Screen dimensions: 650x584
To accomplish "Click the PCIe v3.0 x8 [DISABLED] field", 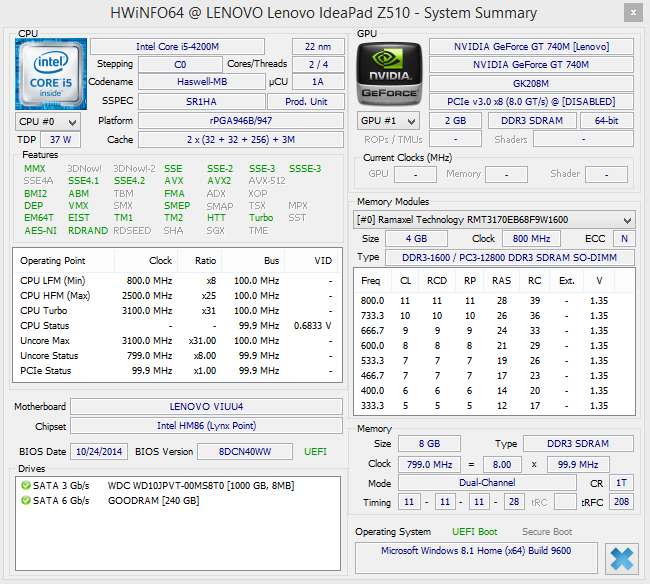I will pos(531,102).
